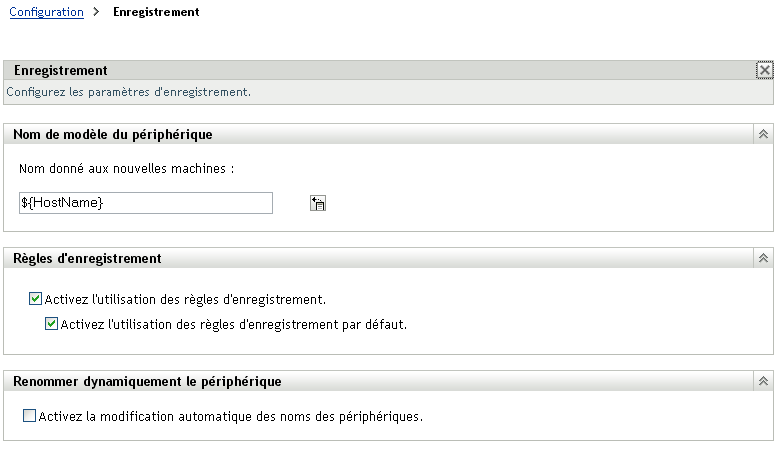
Task: Collapse the Nom de modèle du périphérique section
Action: click(x=763, y=134)
